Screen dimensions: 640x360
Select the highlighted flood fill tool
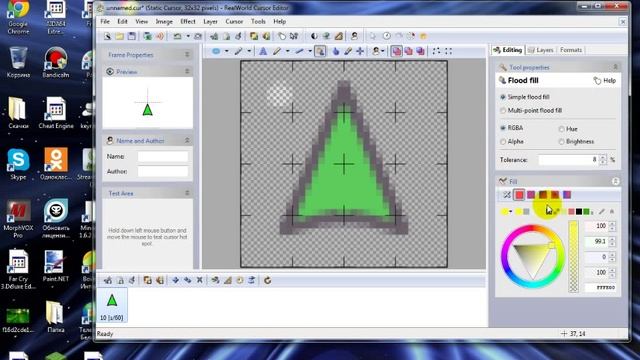320,51
